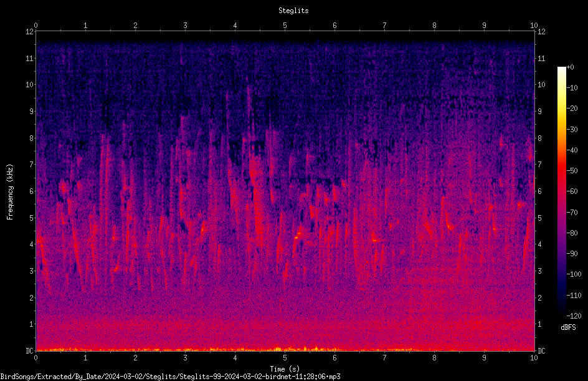Select the 2 second mark on top time axis
This screenshot has width=588, height=381.
click(x=135, y=26)
